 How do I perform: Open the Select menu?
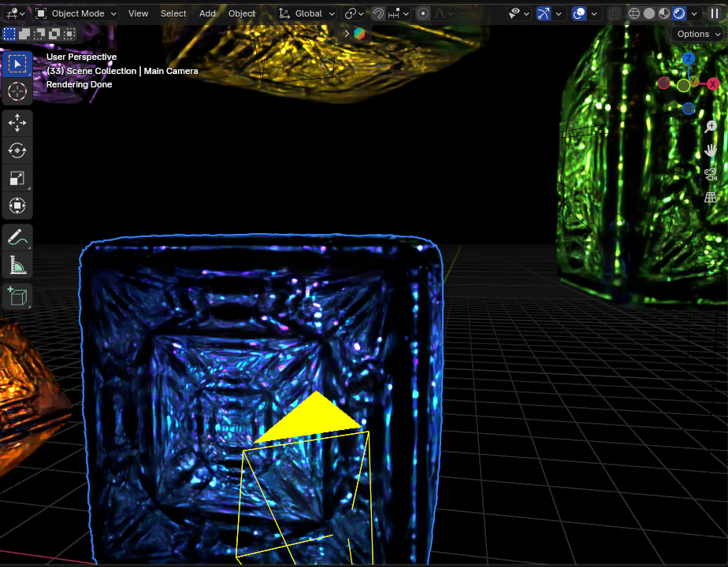[173, 13]
